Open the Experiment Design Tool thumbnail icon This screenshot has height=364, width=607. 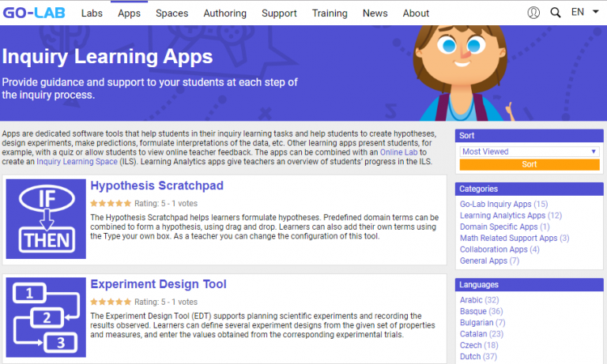click(x=46, y=317)
